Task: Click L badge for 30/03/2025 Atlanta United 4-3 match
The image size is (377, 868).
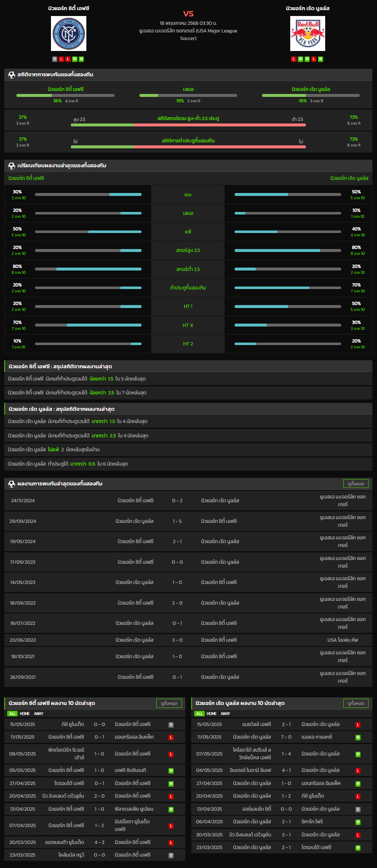Action: coord(171,843)
